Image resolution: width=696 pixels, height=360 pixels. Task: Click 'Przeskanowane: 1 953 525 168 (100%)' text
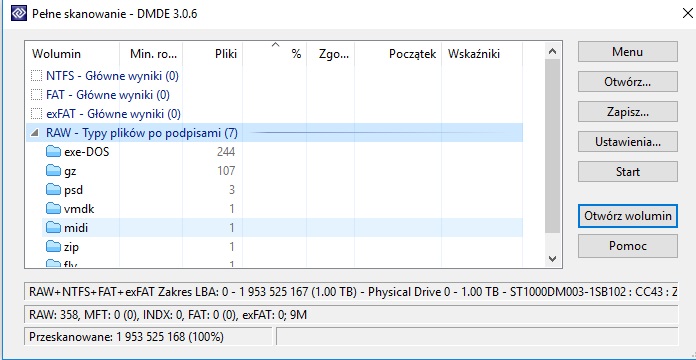coord(126,337)
